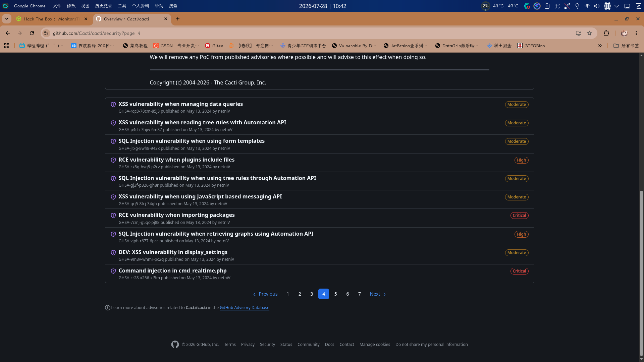The image size is (644, 362).
Task: Open the JetBrains全系列 bookmark
Action: 406,46
